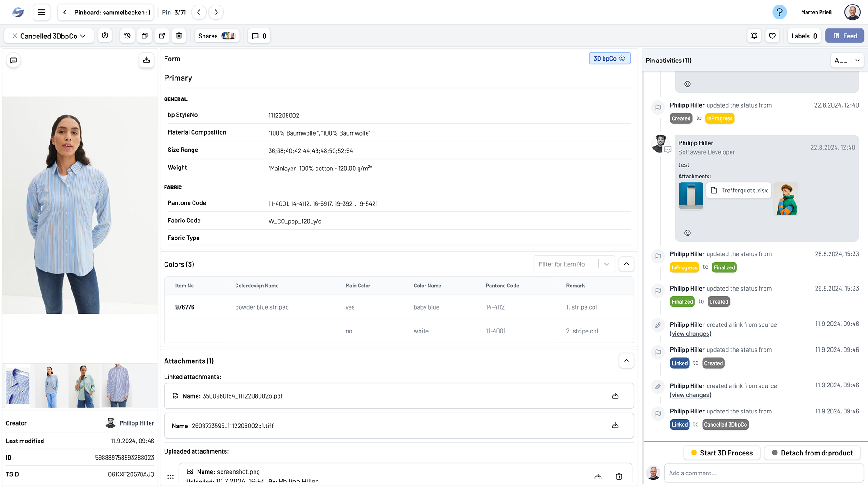868x488 pixels.
Task: Download the 3500960154 pdf attachment
Action: coord(615,396)
